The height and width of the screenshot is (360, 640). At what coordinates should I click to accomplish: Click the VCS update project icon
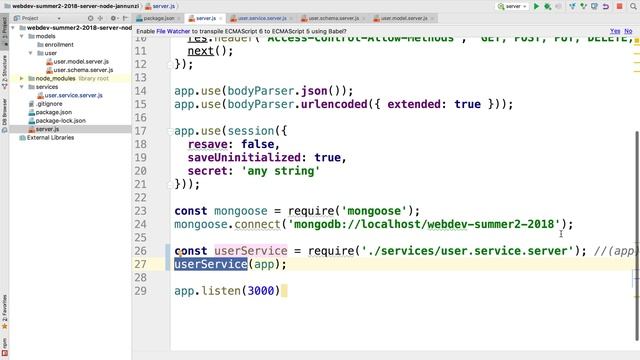tap(572, 6)
